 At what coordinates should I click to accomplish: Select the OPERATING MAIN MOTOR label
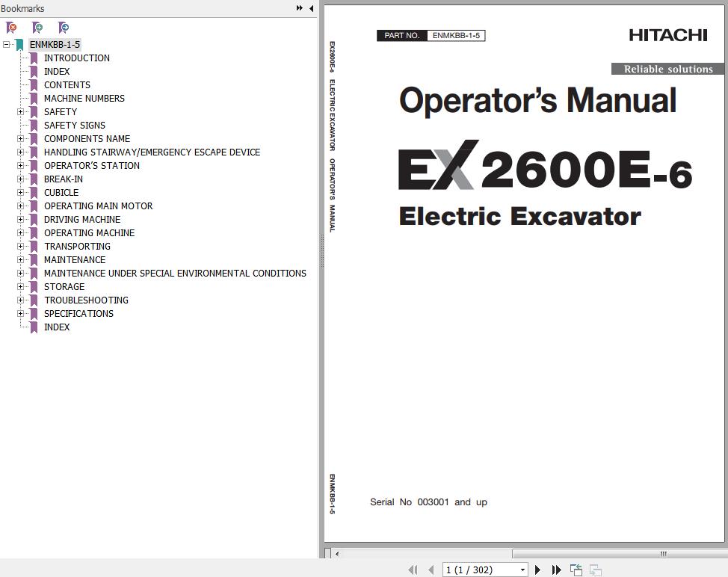pos(99,206)
